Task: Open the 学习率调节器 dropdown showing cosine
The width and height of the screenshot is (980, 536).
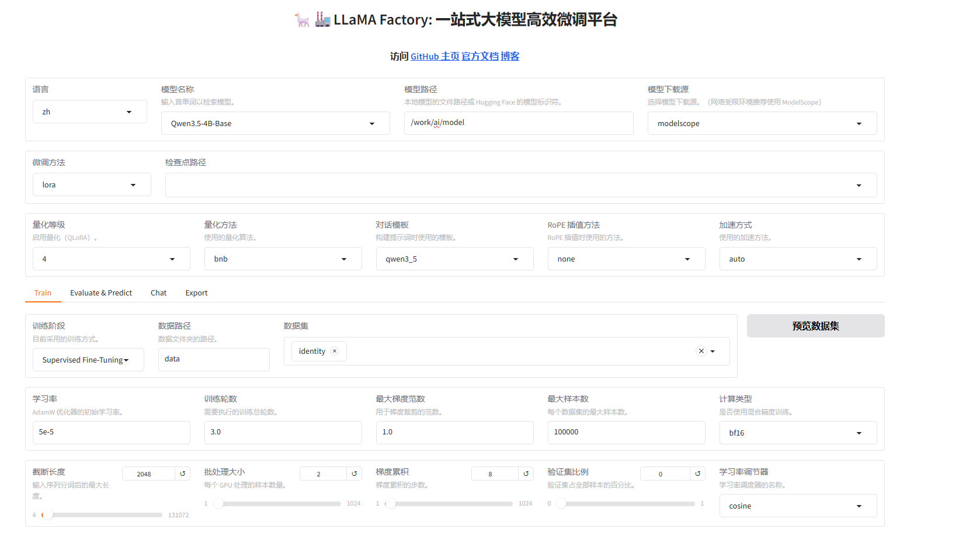Action: (798, 506)
